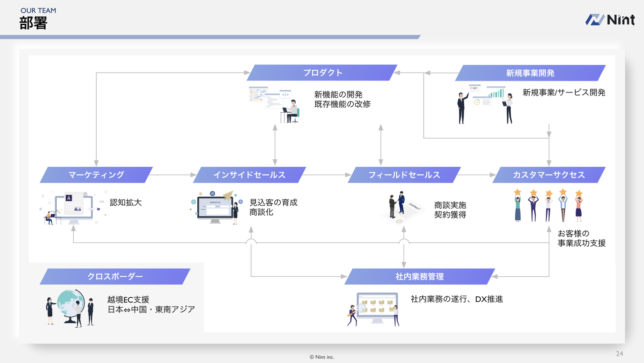This screenshot has width=644, height=363.
Task: Click the file folders monitor illustration
Action: [373, 309]
